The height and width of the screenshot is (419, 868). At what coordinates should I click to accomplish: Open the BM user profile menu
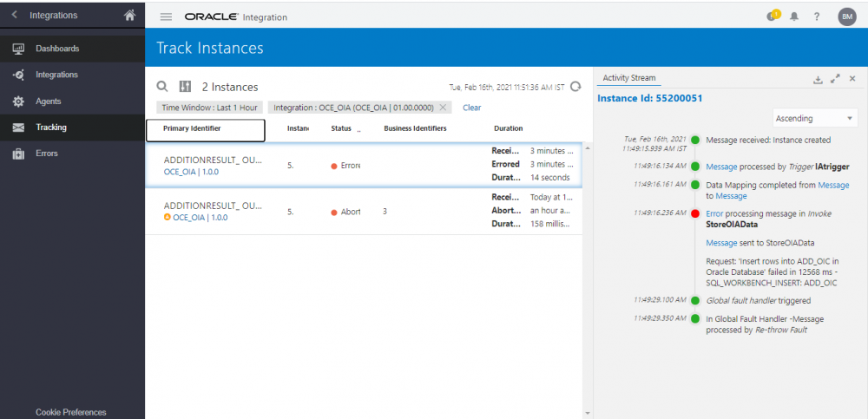(847, 16)
